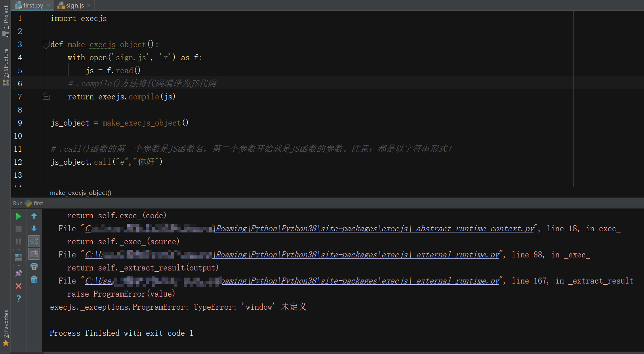Image resolution: width=644 pixels, height=354 pixels.
Task: Open help with the question mark icon
Action: click(19, 299)
